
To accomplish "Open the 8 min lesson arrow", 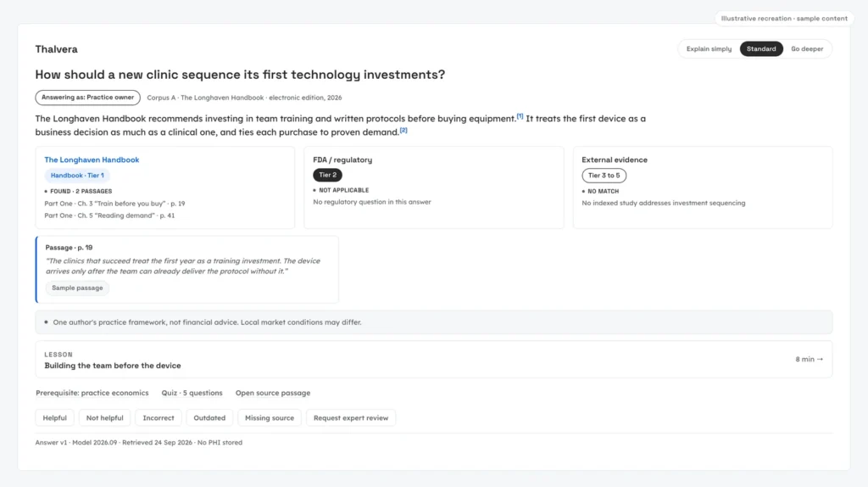I will click(x=810, y=359).
